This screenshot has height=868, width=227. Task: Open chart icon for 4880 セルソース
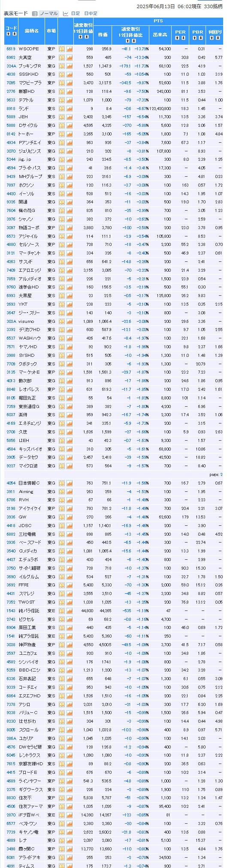coord(69,245)
